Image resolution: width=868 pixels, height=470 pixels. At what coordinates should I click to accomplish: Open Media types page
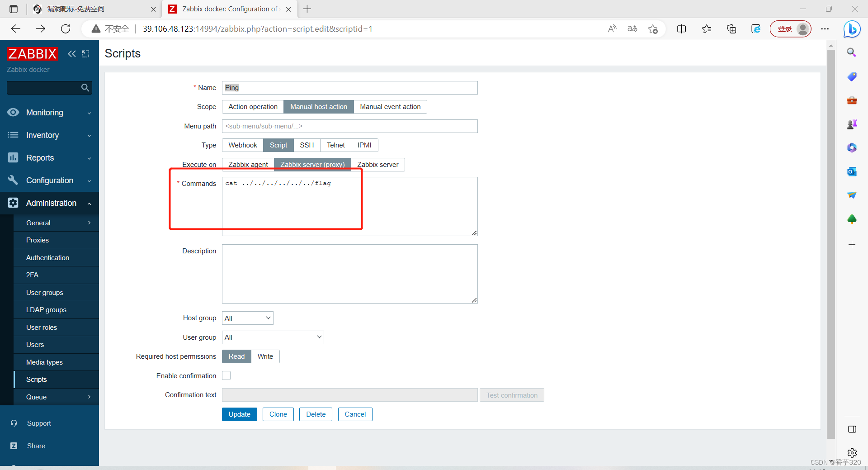point(56,362)
